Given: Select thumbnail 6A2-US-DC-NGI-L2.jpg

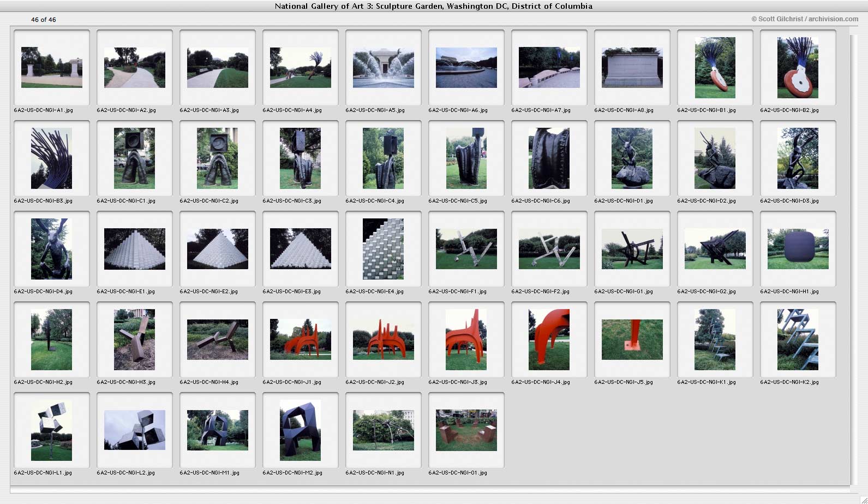Looking at the screenshot, I should pyautogui.click(x=135, y=430).
